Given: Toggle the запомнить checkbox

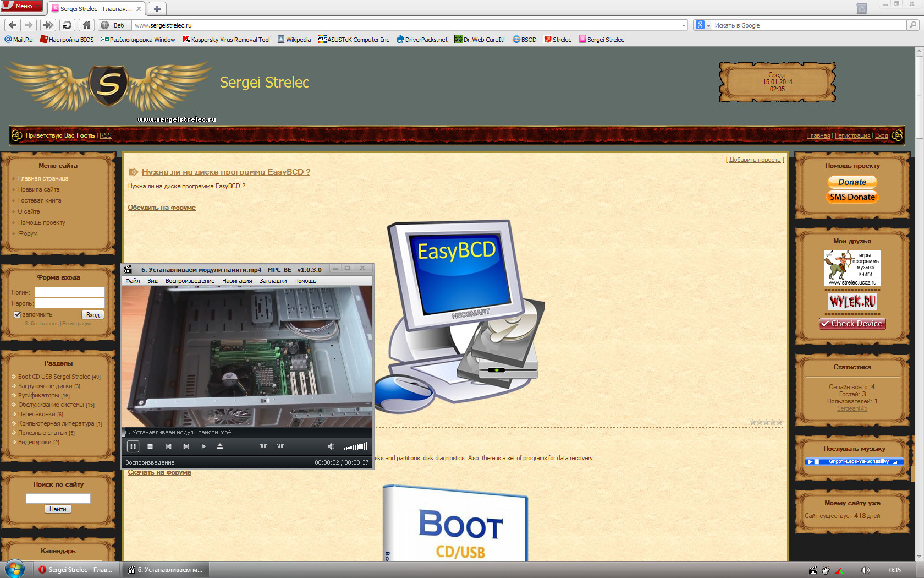Looking at the screenshot, I should click(18, 314).
